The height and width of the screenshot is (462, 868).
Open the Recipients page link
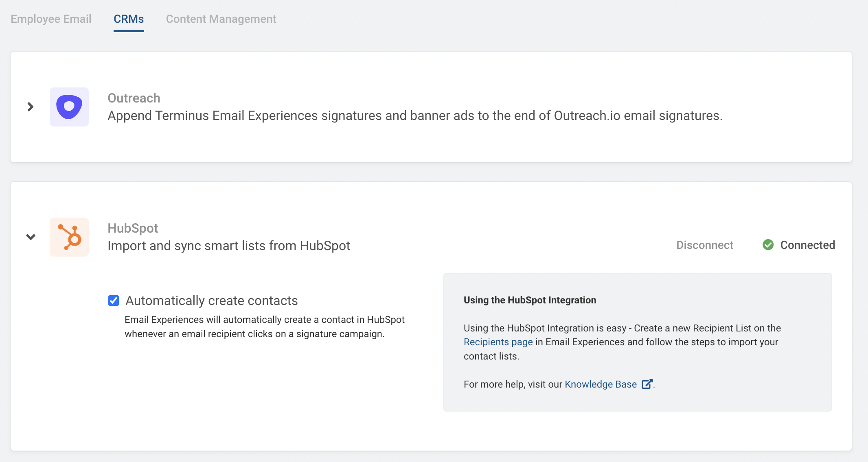click(x=498, y=342)
